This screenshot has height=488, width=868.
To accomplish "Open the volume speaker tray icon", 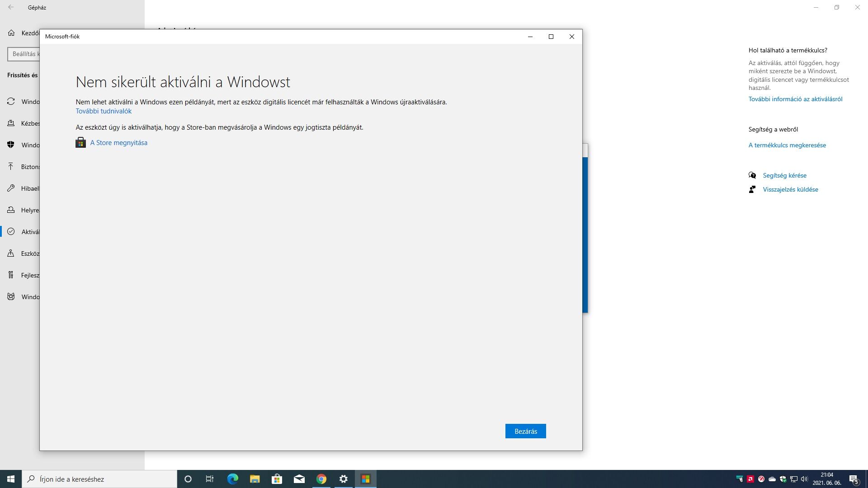I will coord(804,479).
